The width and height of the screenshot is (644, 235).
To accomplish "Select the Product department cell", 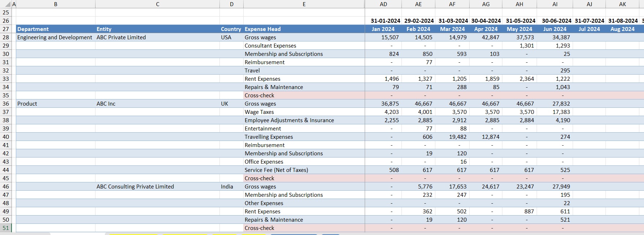I will 27,104.
